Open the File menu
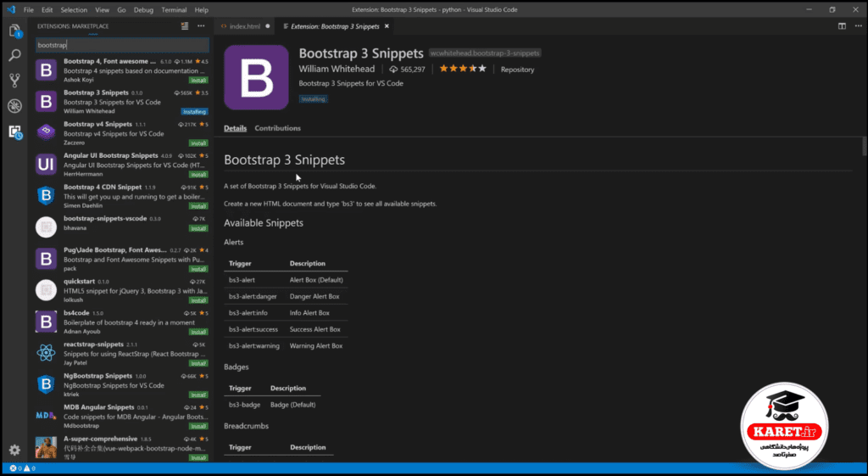The image size is (868, 476). (x=28, y=10)
